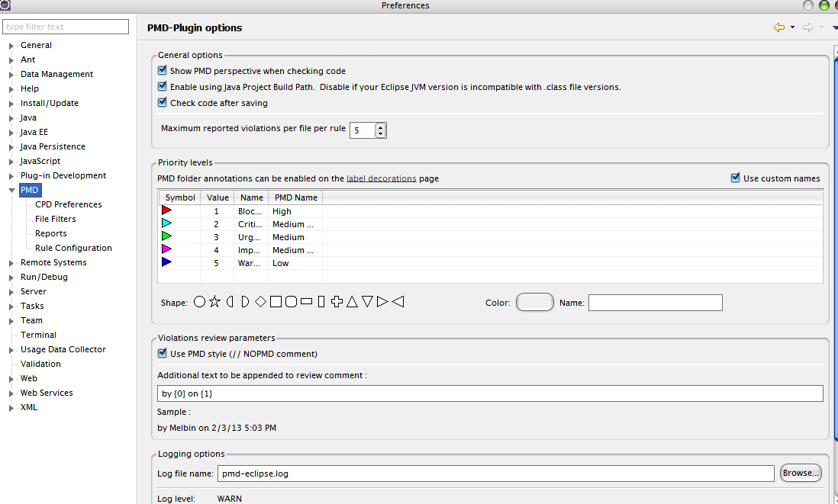Click the back navigation arrow icon

(x=778, y=27)
